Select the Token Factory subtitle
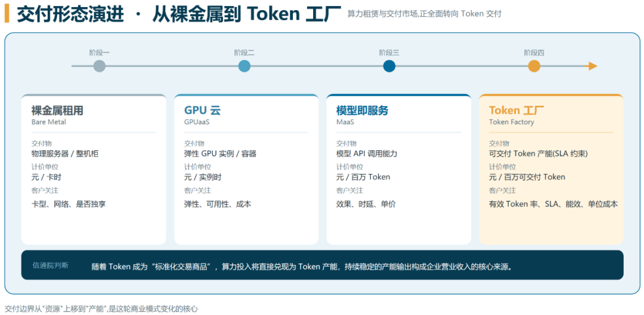644x315 pixels. click(x=512, y=122)
